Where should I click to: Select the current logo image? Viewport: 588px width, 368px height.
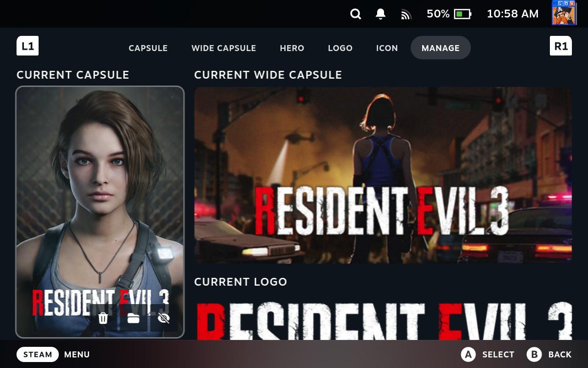[383, 321]
